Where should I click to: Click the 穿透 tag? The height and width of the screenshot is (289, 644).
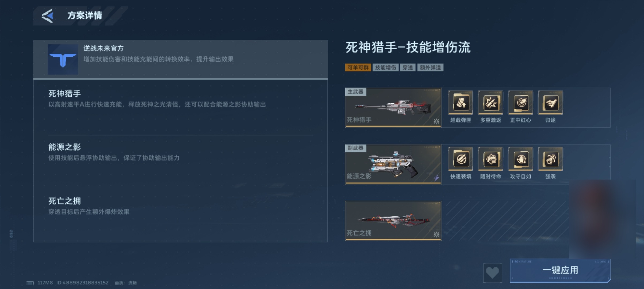coord(408,67)
